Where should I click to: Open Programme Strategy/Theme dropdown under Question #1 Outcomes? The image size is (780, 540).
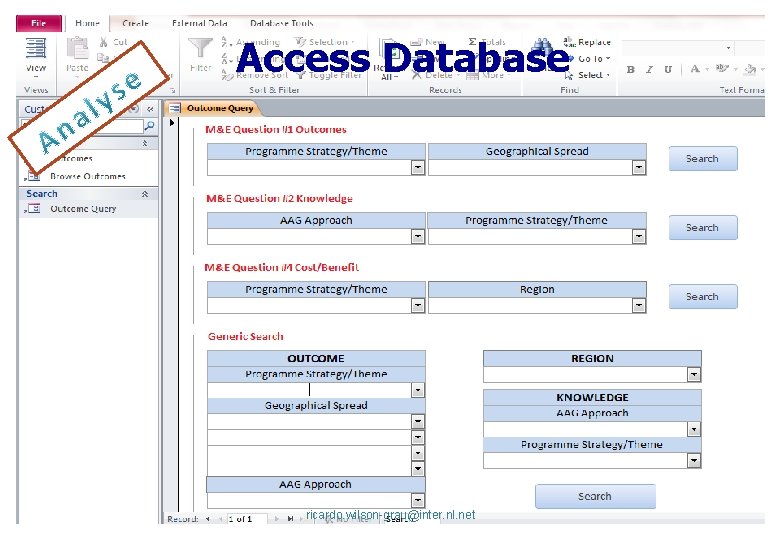[418, 168]
